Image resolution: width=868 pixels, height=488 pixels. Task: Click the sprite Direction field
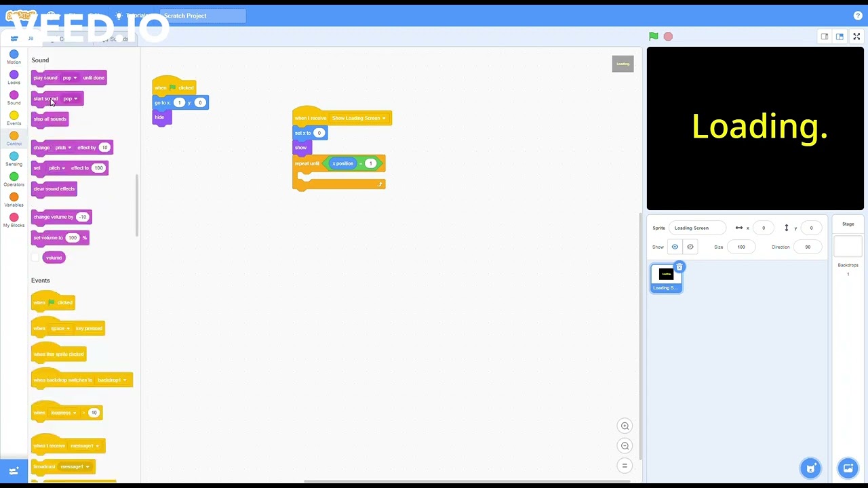point(808,247)
